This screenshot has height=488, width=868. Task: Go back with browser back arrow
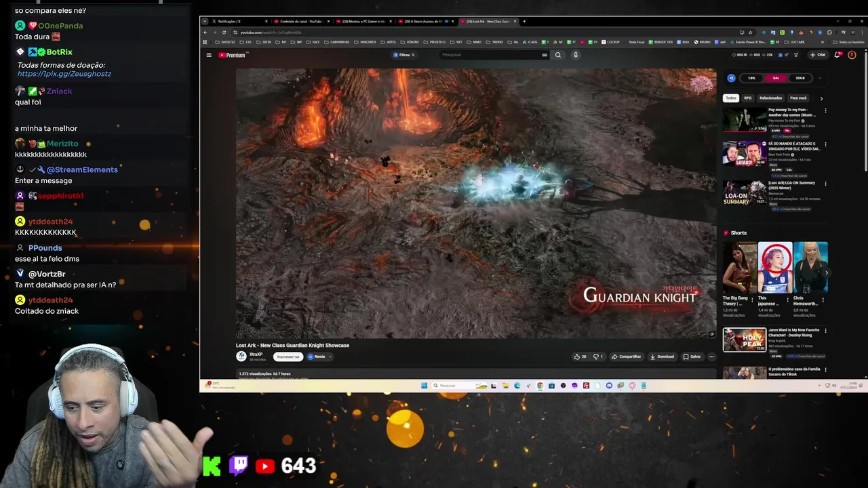[x=206, y=33]
